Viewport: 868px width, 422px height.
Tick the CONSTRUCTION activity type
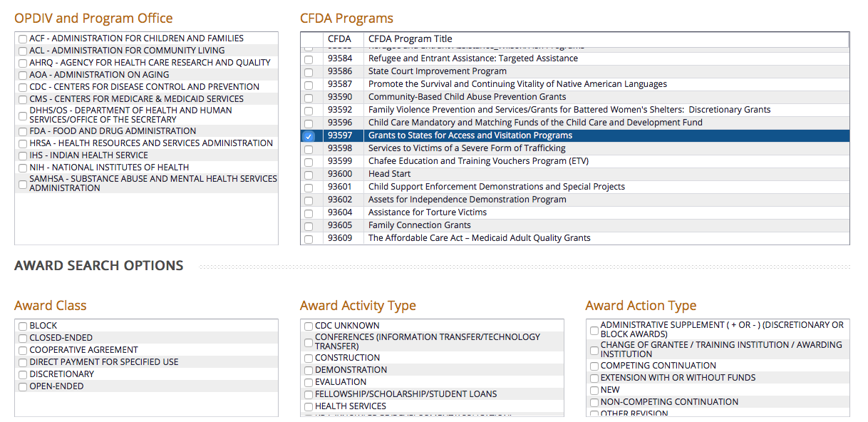pyautogui.click(x=309, y=359)
